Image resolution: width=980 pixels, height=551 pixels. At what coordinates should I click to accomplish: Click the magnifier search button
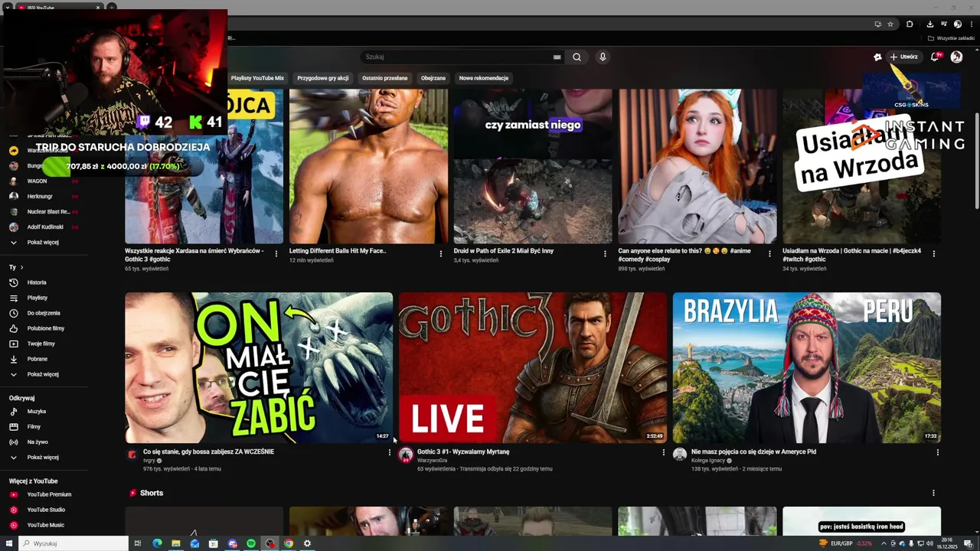577,57
